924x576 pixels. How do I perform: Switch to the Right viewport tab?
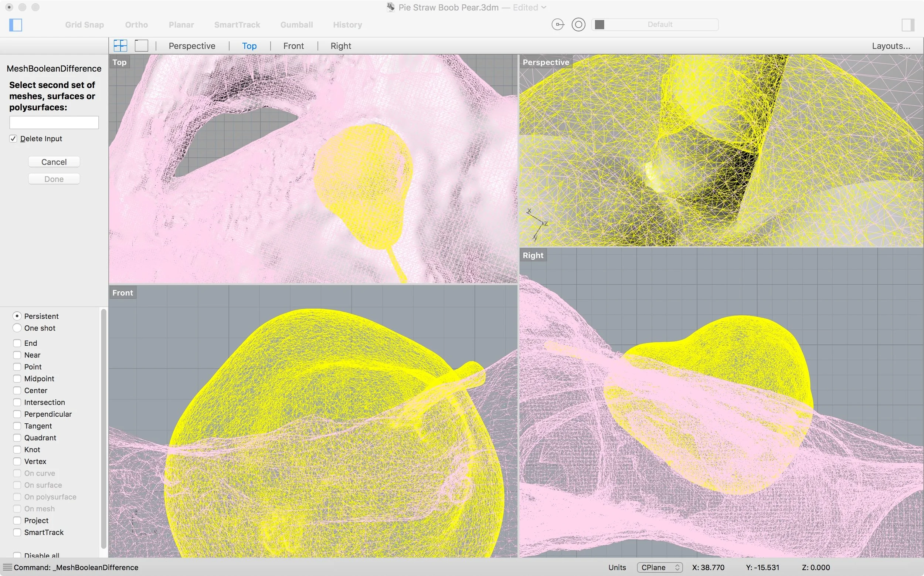point(340,46)
